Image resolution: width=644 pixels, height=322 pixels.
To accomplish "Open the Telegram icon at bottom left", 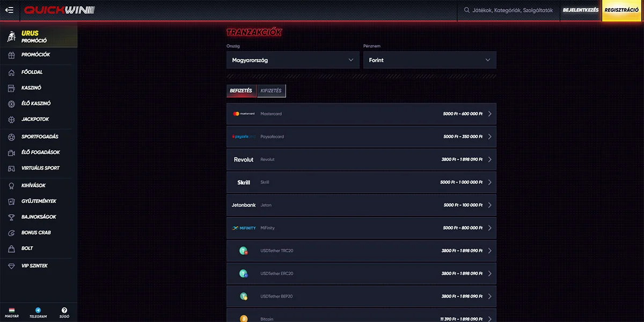I will point(38,310).
